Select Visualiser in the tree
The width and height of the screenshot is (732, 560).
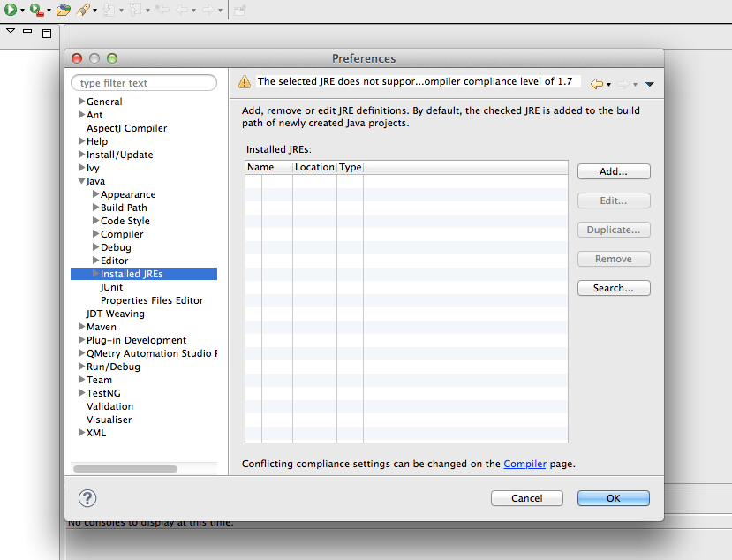109,420
